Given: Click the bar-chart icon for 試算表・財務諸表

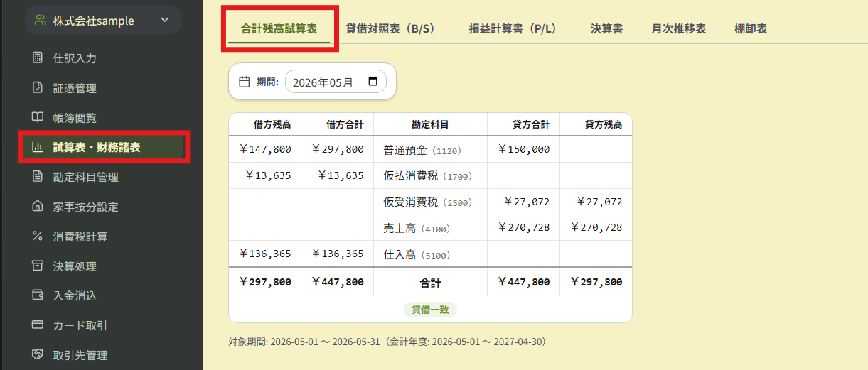Looking at the screenshot, I should [38, 148].
